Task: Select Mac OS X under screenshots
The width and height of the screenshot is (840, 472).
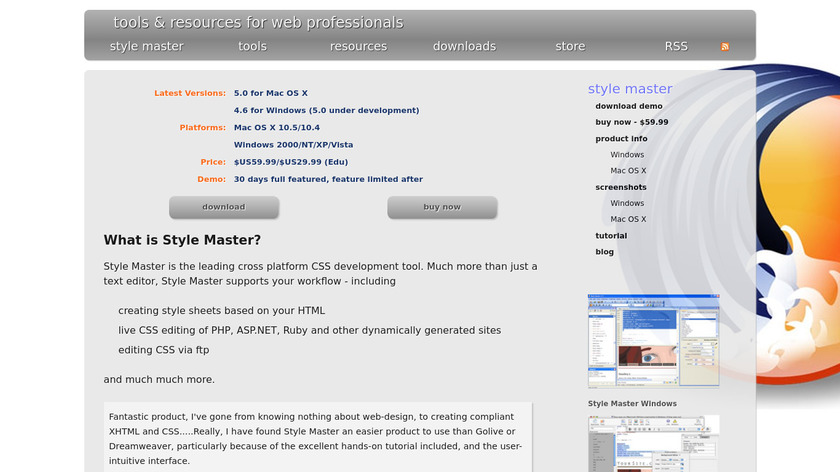Action: pos(628,219)
